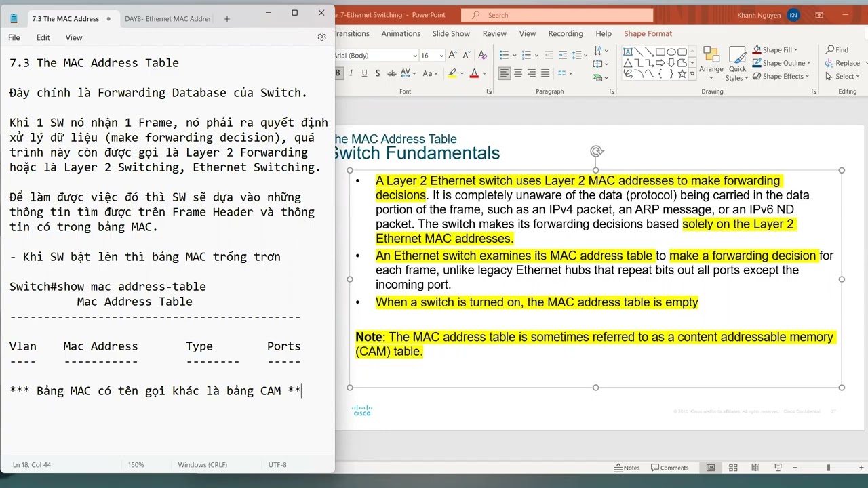This screenshot has height=488, width=868.
Task: Open Notepad File menu
Action: click(x=14, y=37)
